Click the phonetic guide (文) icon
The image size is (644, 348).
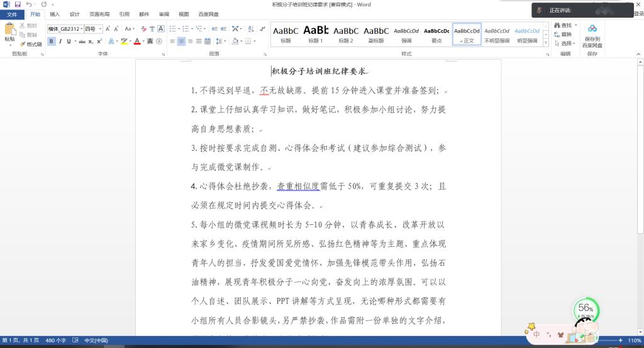coord(152,29)
